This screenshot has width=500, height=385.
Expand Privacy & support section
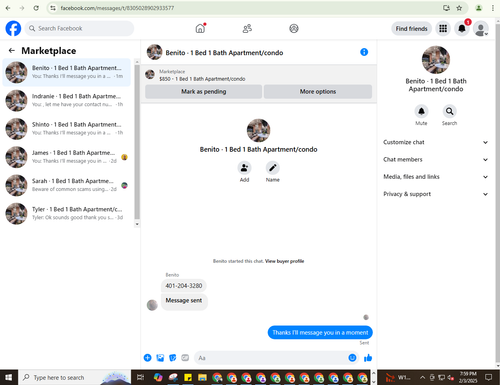(436, 194)
